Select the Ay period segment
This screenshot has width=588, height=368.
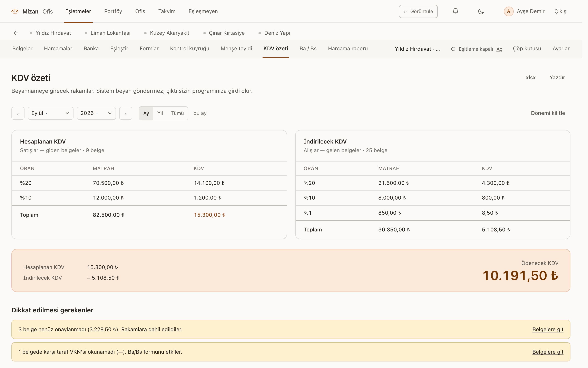click(146, 113)
